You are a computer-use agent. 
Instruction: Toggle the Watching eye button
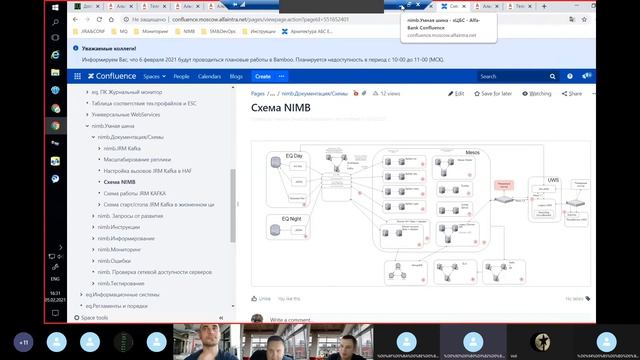537,94
